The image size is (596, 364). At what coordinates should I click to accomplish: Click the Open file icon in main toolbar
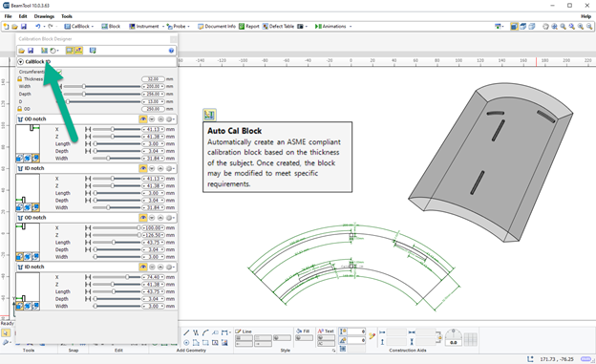click(x=15, y=26)
